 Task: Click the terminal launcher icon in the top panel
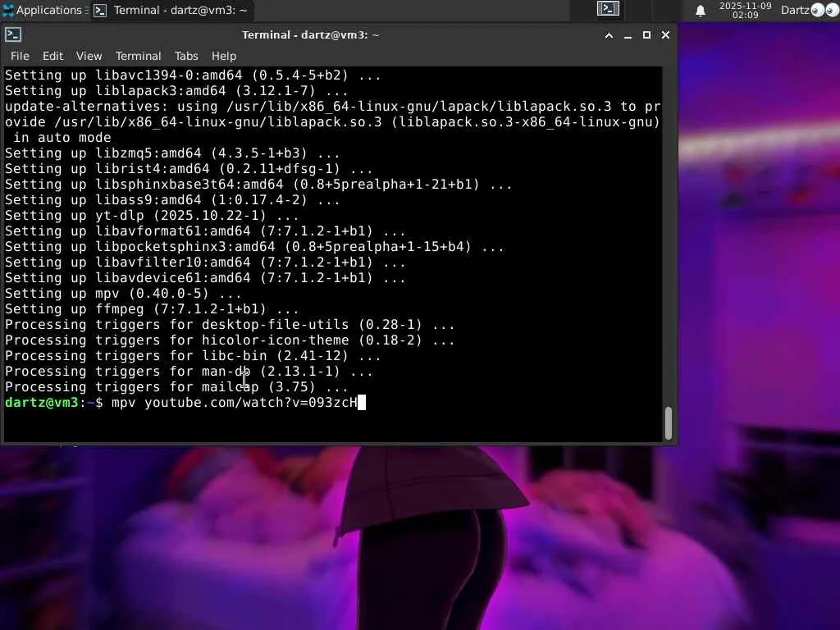tap(608, 9)
